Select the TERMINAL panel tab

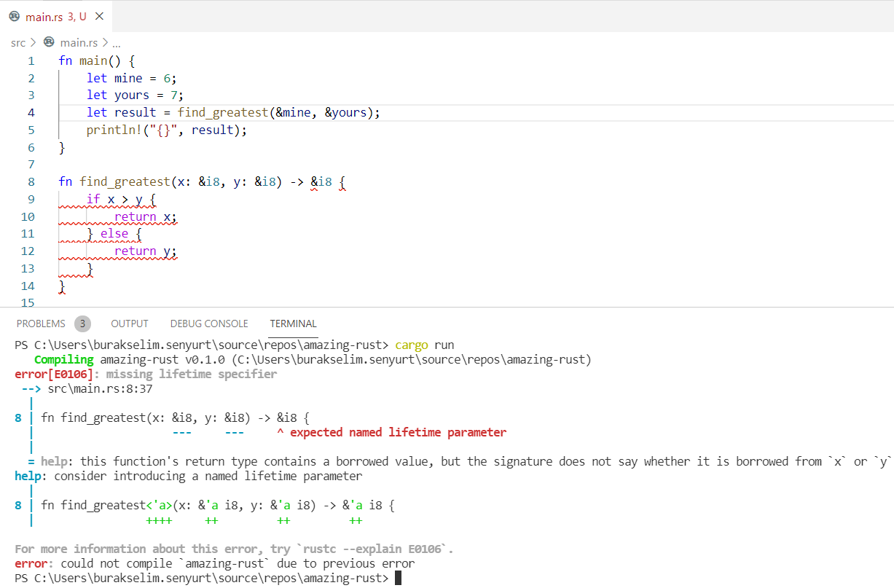point(293,324)
